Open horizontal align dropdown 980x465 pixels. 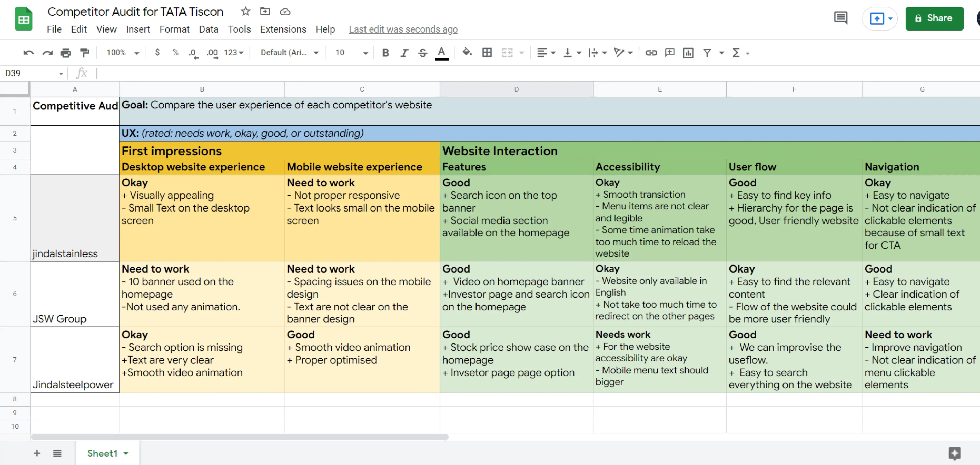(546, 52)
